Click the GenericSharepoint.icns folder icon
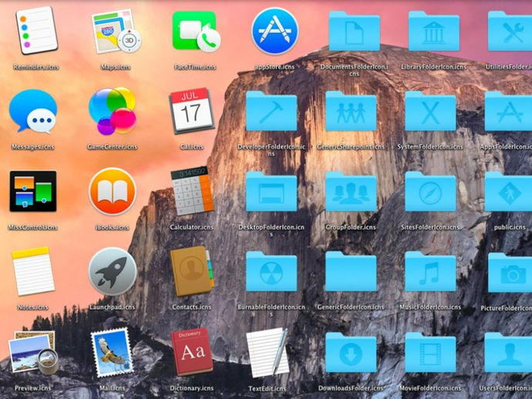This screenshot has height=399, width=532. 351,111
